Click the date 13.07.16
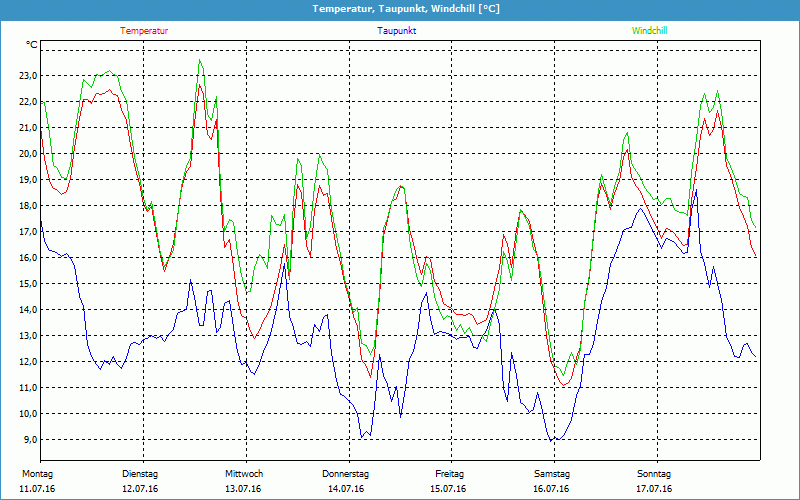This screenshot has height=500, width=800. (243, 489)
